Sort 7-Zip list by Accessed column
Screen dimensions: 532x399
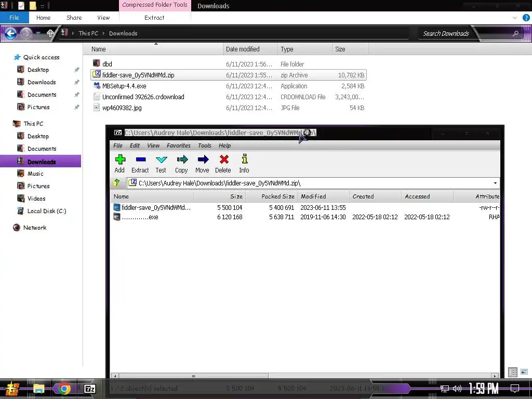click(427, 196)
